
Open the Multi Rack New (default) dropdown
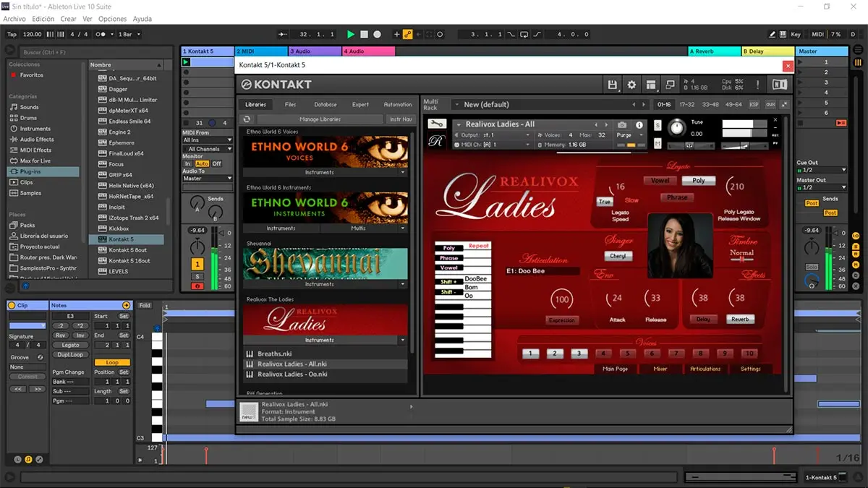pyautogui.click(x=542, y=105)
